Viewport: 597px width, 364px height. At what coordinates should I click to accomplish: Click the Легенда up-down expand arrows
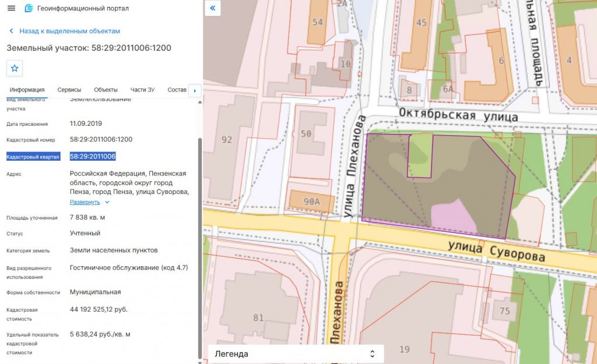click(373, 354)
